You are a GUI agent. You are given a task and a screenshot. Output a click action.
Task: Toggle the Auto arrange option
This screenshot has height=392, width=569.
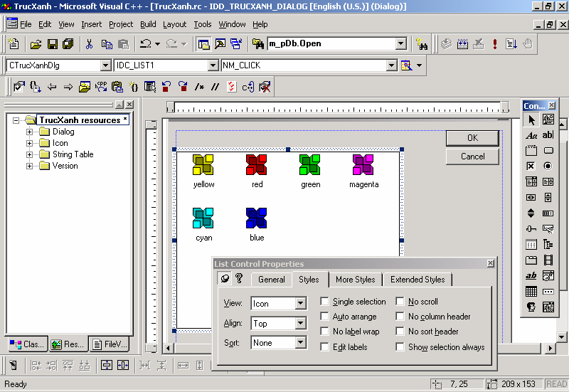click(325, 317)
